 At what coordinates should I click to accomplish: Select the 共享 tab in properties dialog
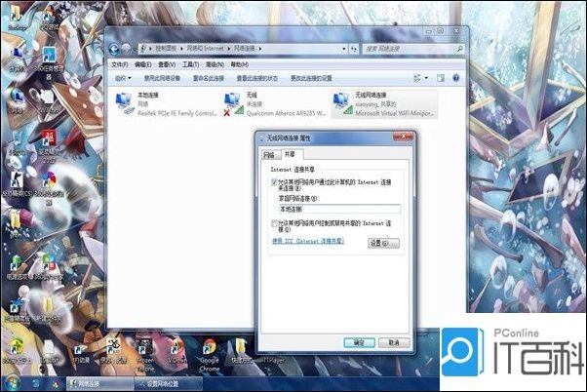pyautogui.click(x=291, y=154)
